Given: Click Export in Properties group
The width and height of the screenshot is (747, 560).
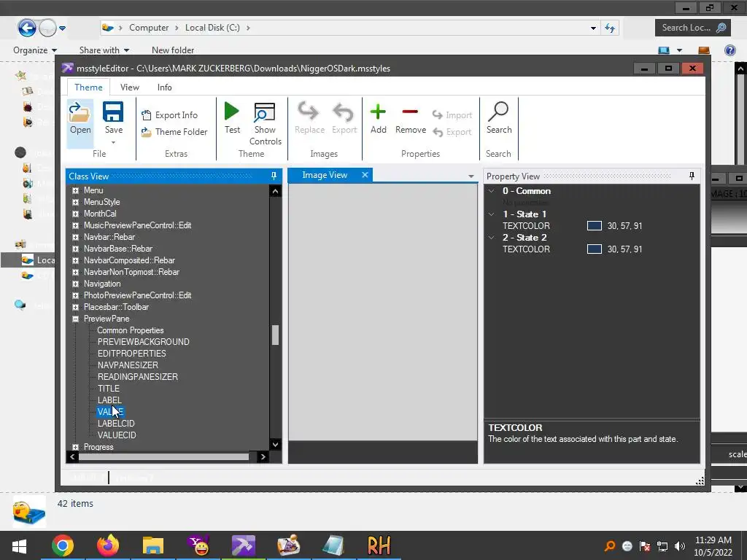Looking at the screenshot, I should [x=452, y=132].
